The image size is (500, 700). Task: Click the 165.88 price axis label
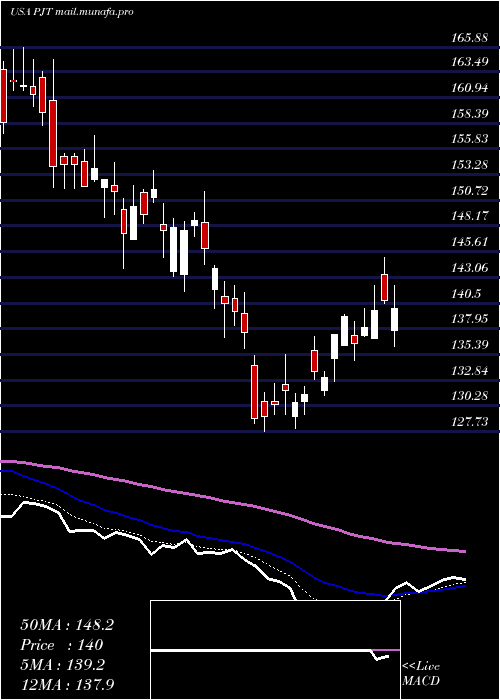point(469,38)
